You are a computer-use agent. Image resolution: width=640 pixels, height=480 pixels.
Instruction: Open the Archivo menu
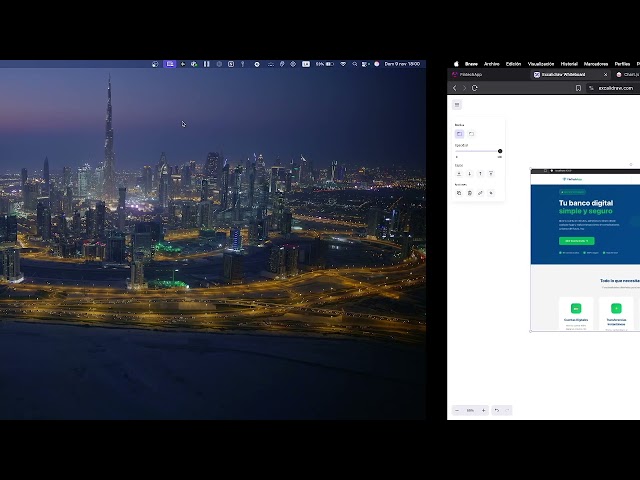(x=492, y=64)
